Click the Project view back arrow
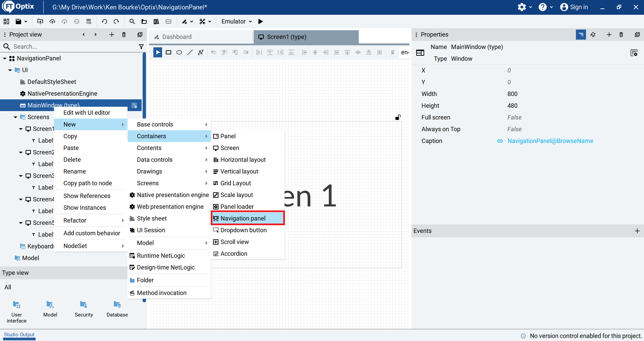Image resolution: width=644 pixels, height=341 pixels. click(84, 35)
